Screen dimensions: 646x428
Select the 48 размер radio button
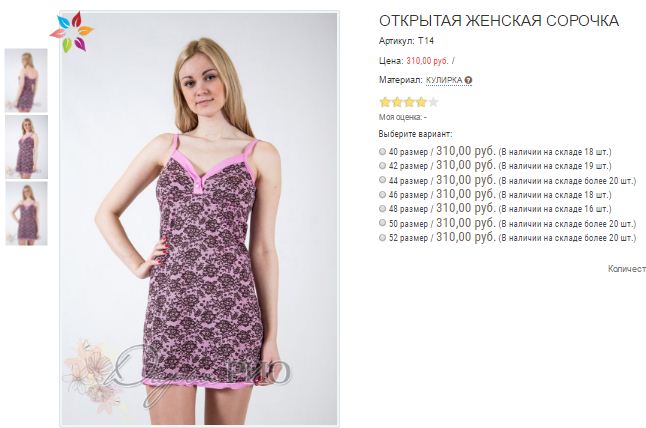coord(383,210)
